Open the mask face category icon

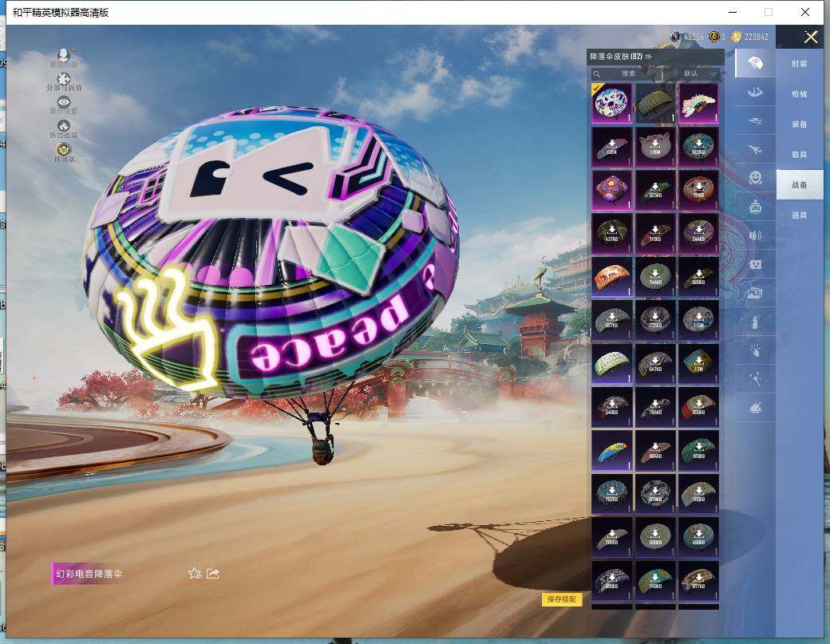(755, 264)
